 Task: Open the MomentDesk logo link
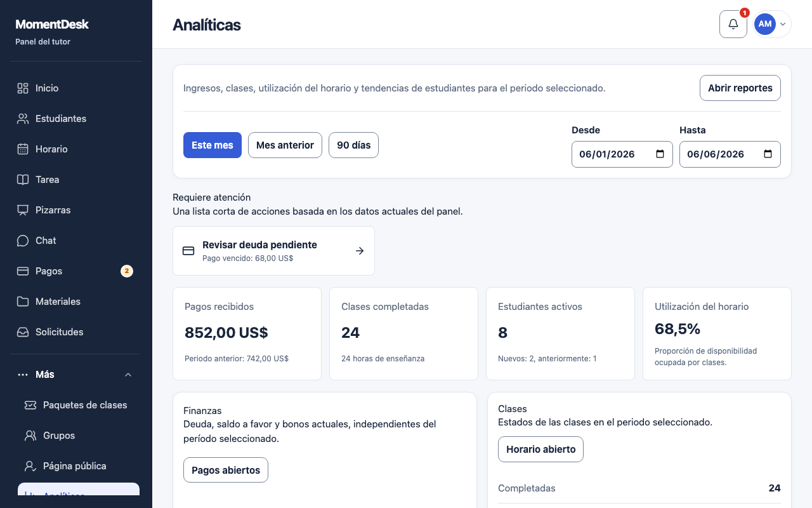(x=52, y=24)
